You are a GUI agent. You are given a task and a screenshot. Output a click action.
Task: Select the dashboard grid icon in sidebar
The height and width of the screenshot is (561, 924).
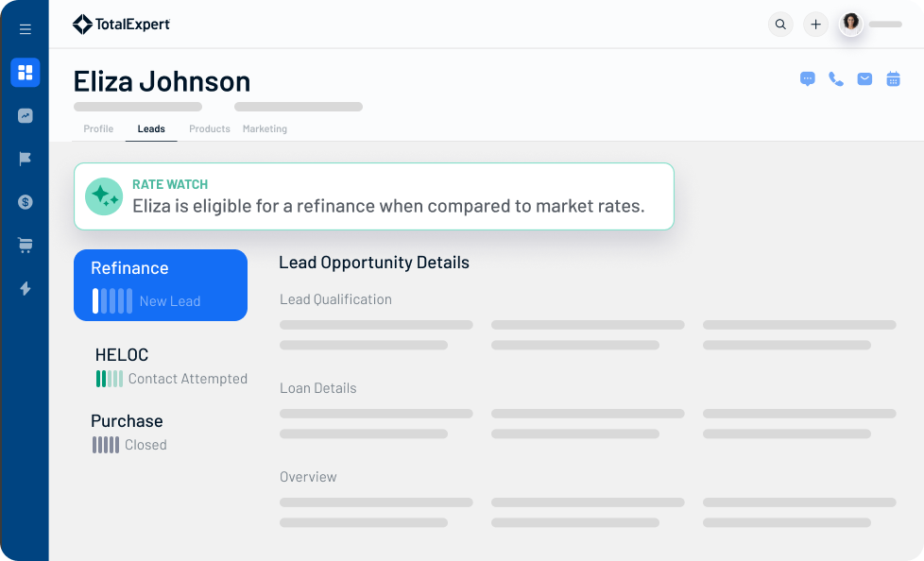pos(25,73)
